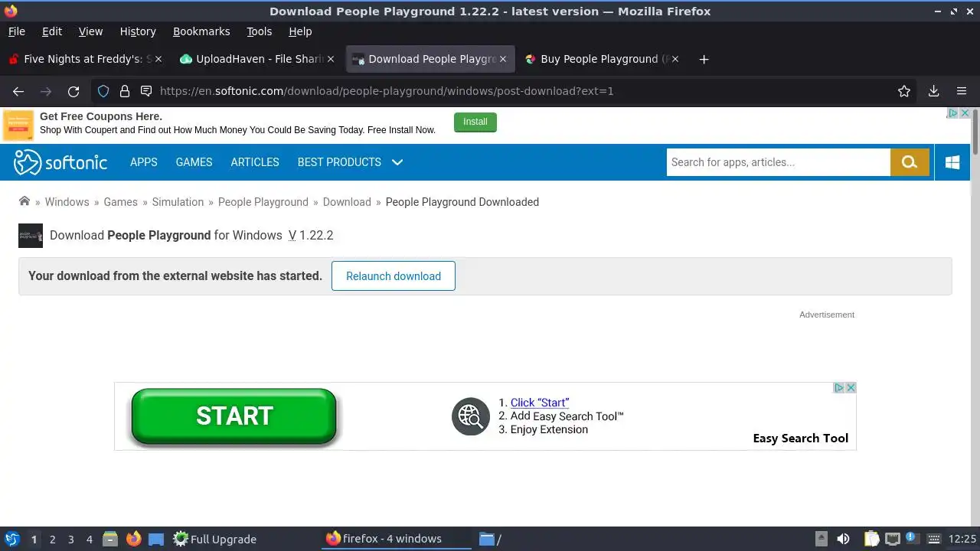Close the UploadHaven tab
The height and width of the screenshot is (551, 980).
331,59
